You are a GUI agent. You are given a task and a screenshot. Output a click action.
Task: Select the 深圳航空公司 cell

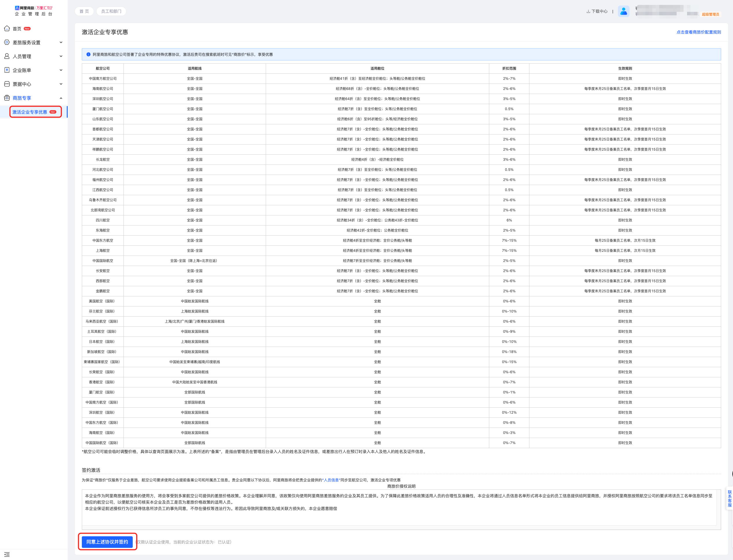(103, 99)
